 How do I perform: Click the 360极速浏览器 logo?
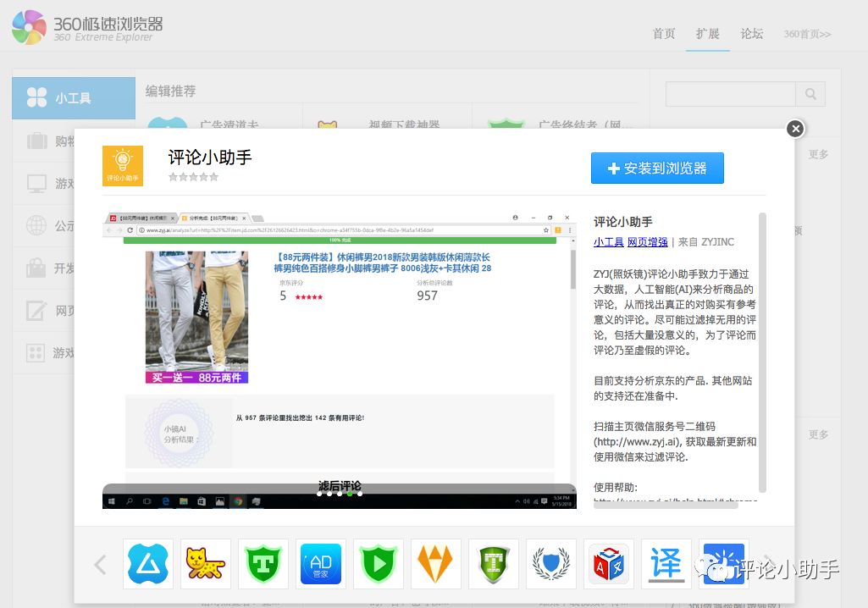pyautogui.click(x=87, y=27)
